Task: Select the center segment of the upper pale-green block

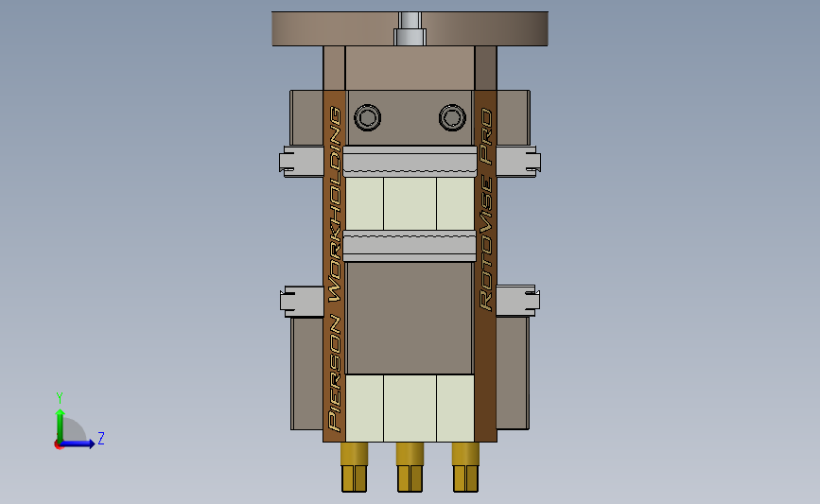Action: tap(410, 203)
